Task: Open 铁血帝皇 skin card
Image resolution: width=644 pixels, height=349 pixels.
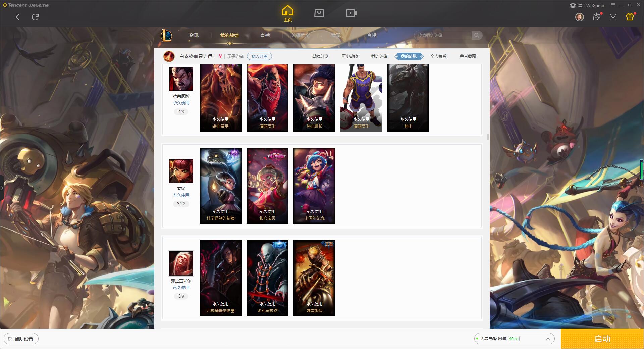Action: click(220, 98)
